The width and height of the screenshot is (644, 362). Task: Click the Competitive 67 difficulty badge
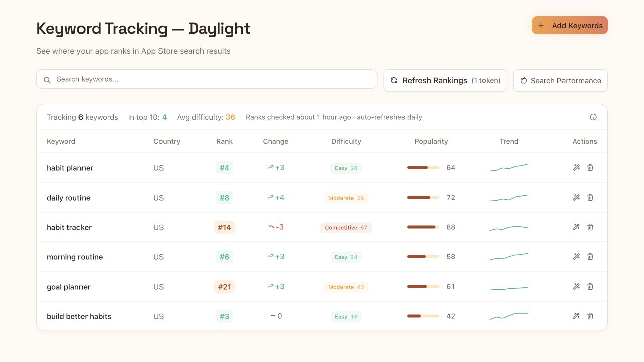(346, 228)
